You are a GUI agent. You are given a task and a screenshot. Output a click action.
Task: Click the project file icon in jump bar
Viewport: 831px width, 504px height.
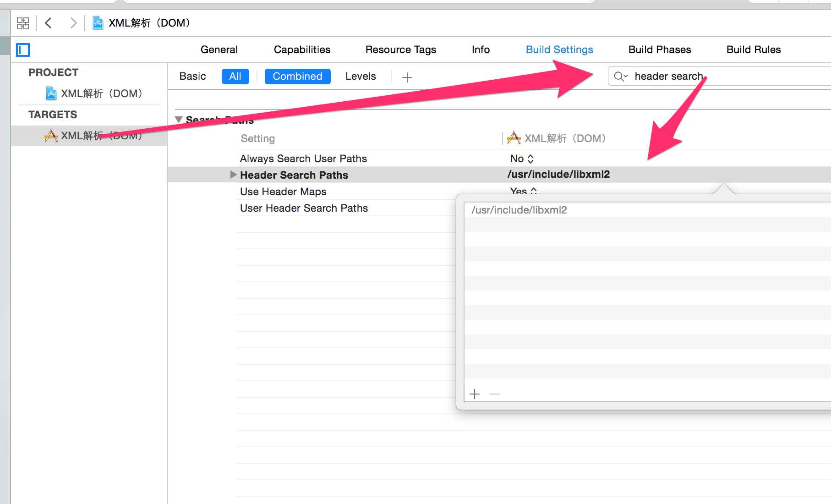pos(98,23)
